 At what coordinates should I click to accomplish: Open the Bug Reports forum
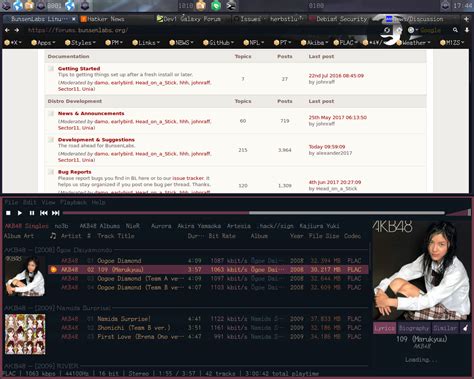[x=75, y=172]
